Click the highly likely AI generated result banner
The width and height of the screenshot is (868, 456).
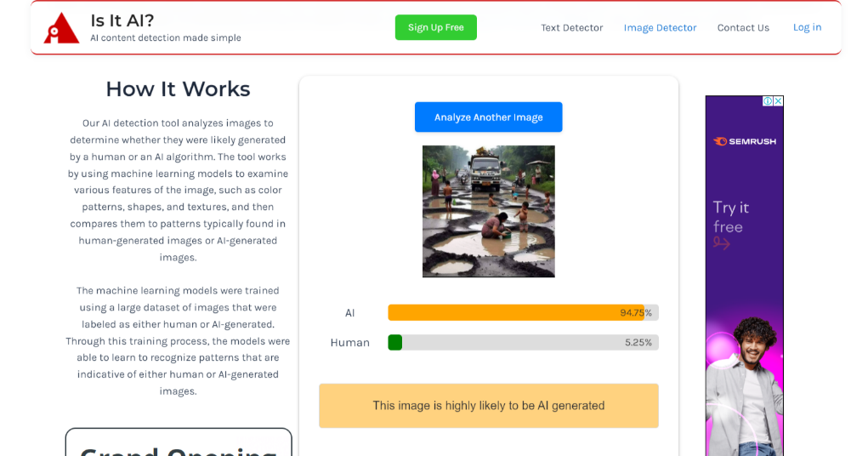coord(488,406)
